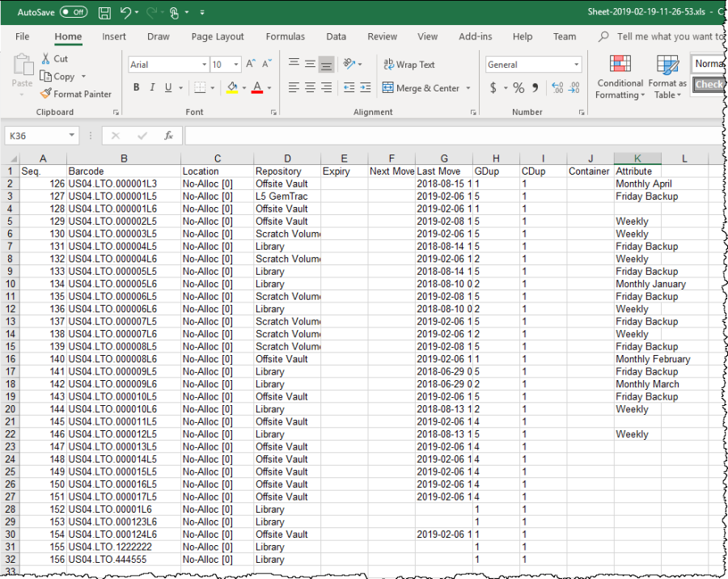Apply Percent Style
The width and height of the screenshot is (728, 579).
518,87
